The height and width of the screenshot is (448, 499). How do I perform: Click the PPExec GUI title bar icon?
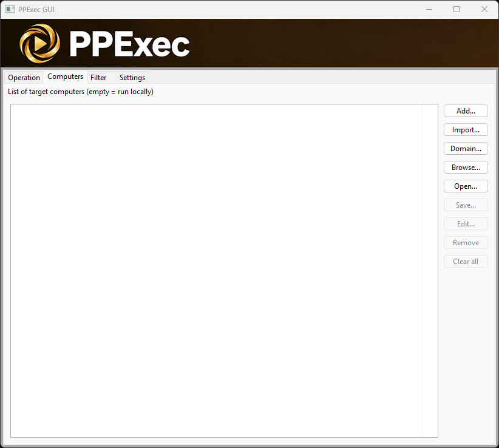pyautogui.click(x=10, y=9)
